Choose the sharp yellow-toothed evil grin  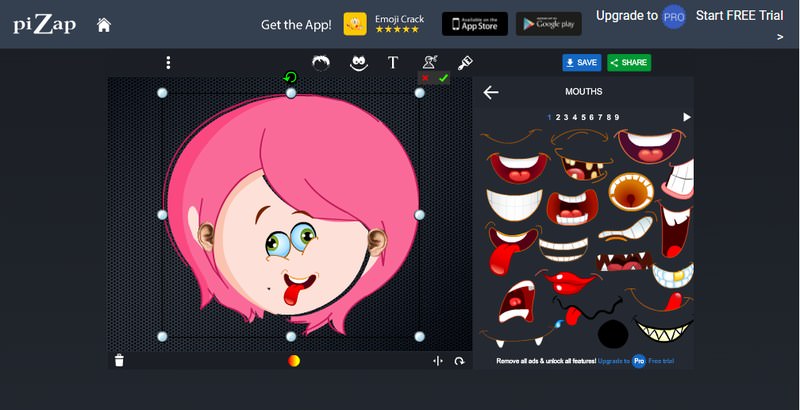tap(663, 330)
